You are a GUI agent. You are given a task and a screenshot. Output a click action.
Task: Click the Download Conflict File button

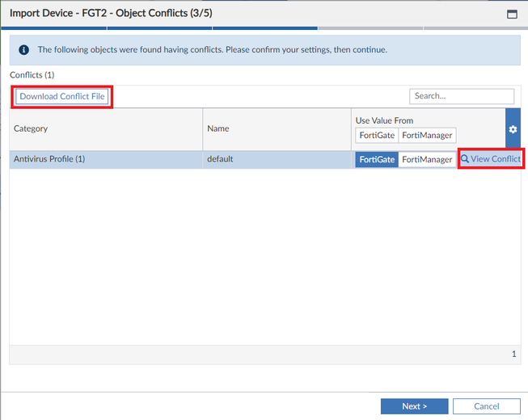coord(62,96)
